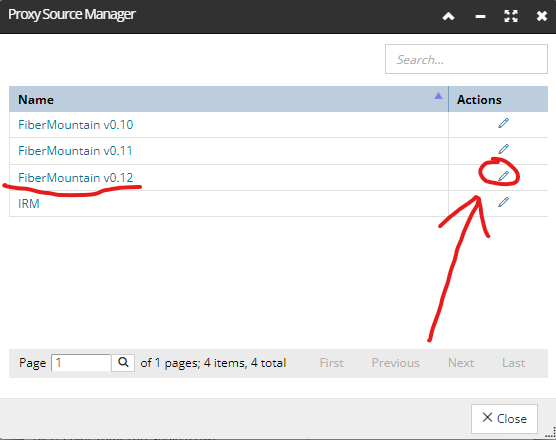
Task: Click the circled pencil for FiberMountain v0.12
Action: [x=504, y=176]
